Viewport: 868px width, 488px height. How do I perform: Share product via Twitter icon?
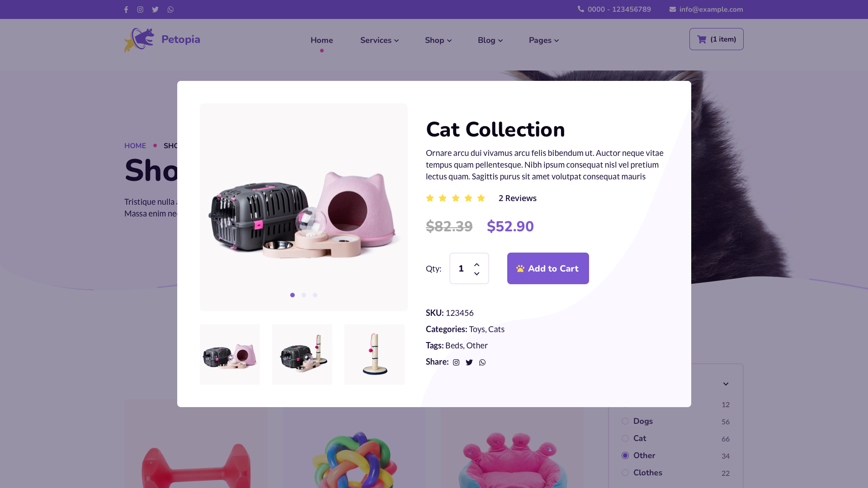pyautogui.click(x=469, y=362)
